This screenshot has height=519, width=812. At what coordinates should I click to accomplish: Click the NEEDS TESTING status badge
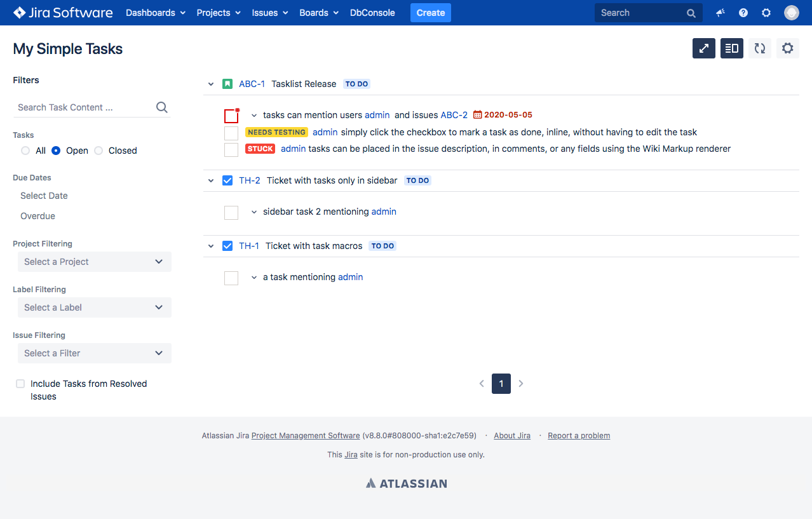tap(276, 132)
